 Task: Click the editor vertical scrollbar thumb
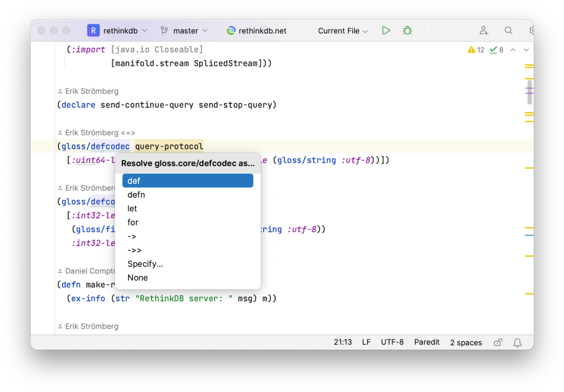coord(530,91)
